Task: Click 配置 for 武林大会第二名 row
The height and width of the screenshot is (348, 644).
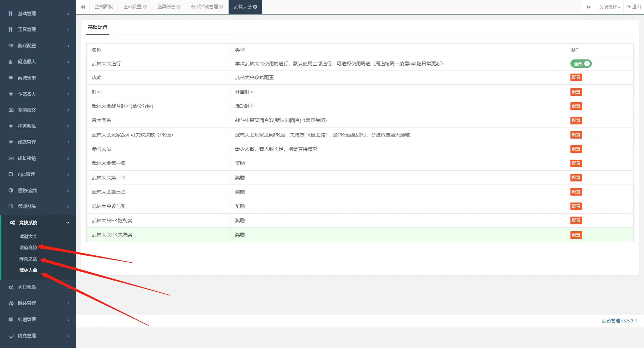Action: 576,178
